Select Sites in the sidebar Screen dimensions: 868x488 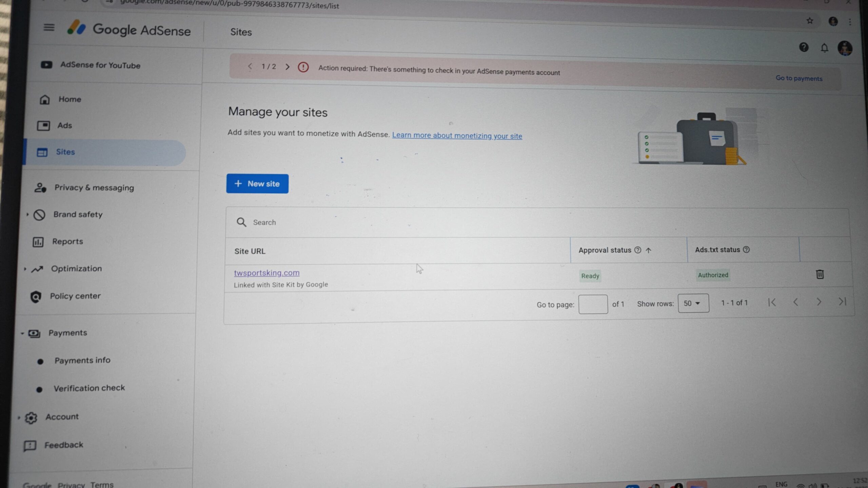[x=105, y=152]
